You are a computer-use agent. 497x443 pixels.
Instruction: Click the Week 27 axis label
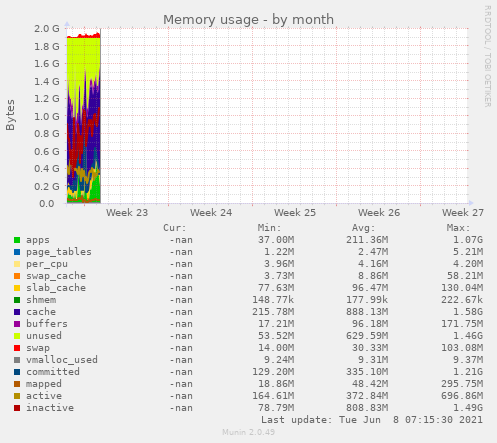tap(463, 213)
